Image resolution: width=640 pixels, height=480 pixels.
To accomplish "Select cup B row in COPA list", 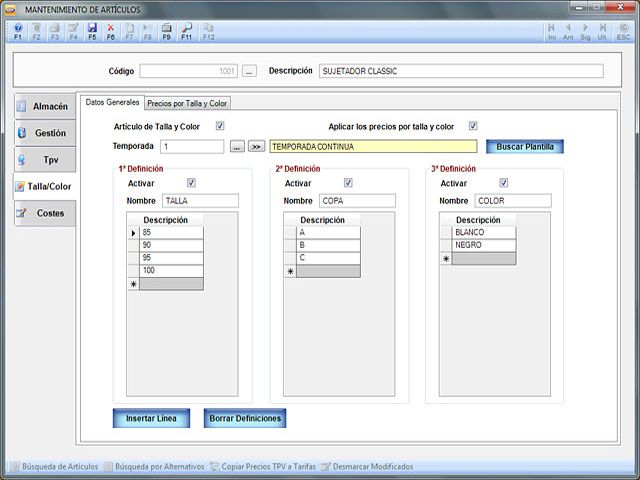I will tap(328, 245).
